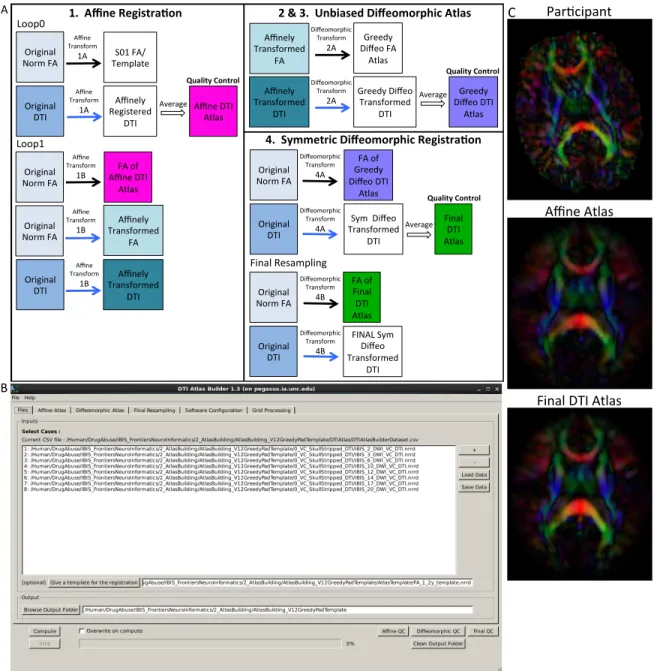Click the Participant brain image
The height and width of the screenshot is (671, 657).
580,109
